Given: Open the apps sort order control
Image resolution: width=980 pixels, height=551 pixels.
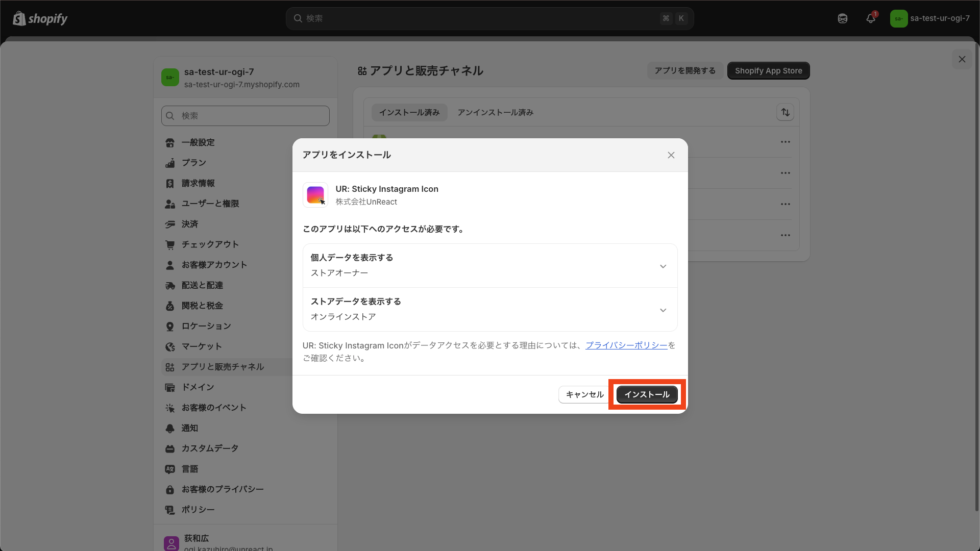Looking at the screenshot, I should point(785,112).
